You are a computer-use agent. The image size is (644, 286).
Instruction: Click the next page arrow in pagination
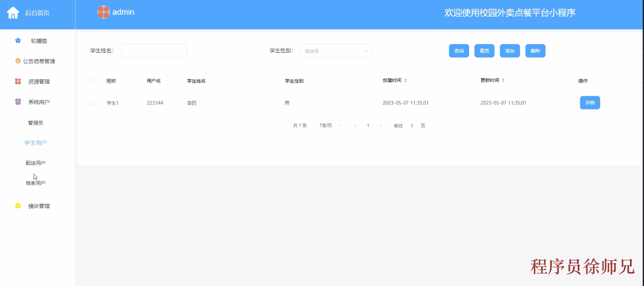pyautogui.click(x=381, y=125)
